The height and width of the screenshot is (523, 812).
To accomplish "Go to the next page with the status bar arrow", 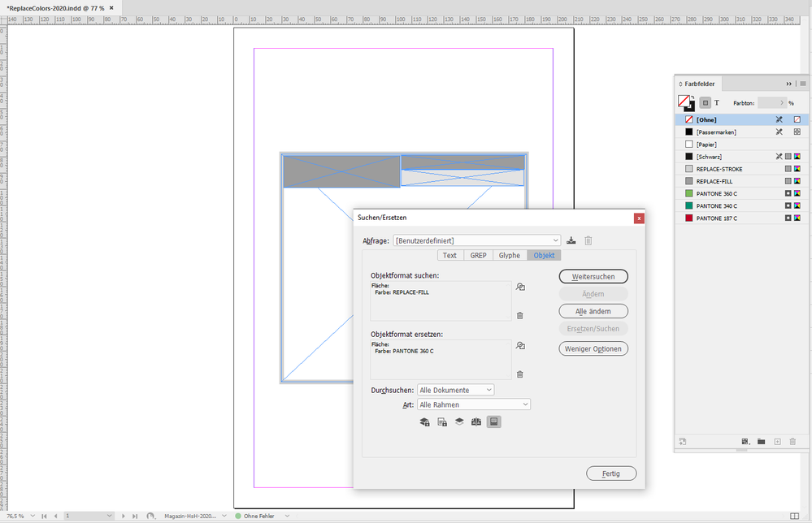I will click(x=124, y=516).
